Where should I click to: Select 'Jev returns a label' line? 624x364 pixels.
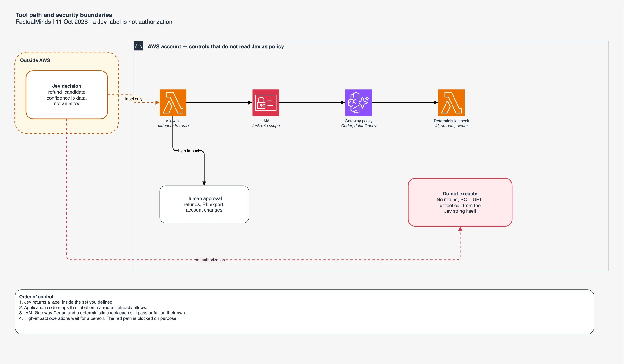click(x=66, y=302)
